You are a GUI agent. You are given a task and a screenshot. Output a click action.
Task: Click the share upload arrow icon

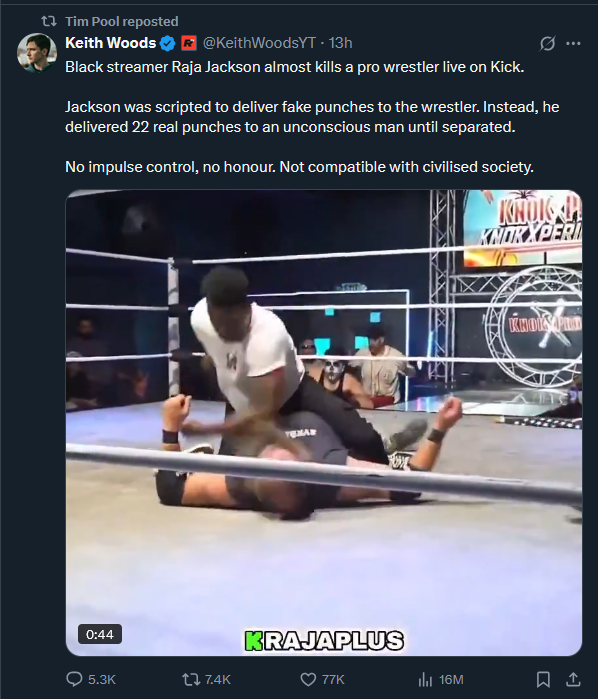tap(573, 679)
